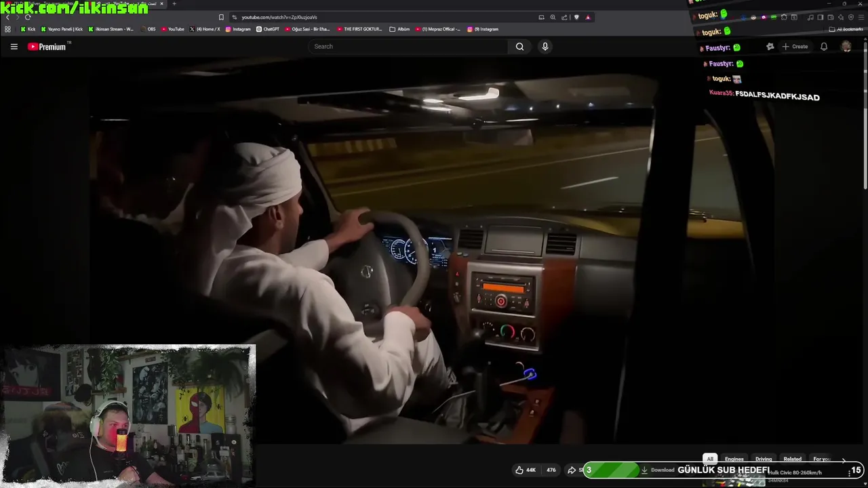
Task: Open Hulk Civic 80-260km/h suggested video
Action: [795, 472]
